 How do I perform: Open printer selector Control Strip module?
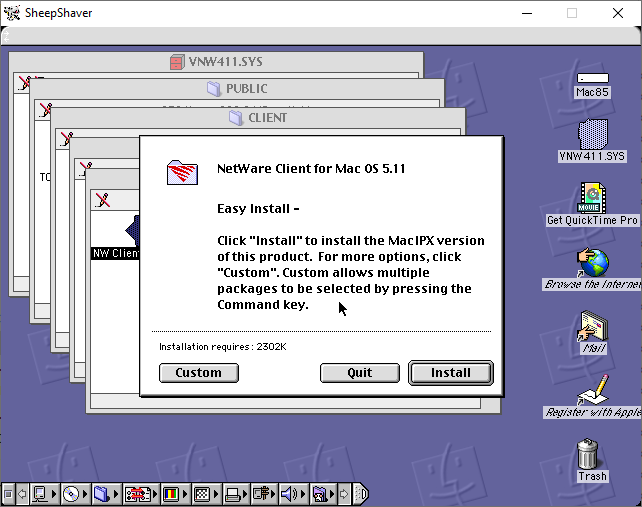point(236,494)
